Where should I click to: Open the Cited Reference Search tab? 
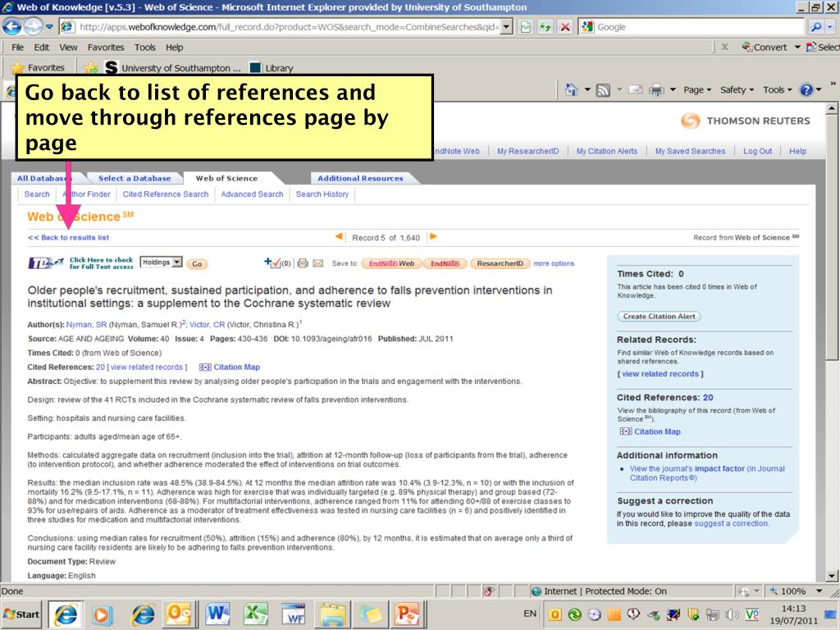pos(165,194)
